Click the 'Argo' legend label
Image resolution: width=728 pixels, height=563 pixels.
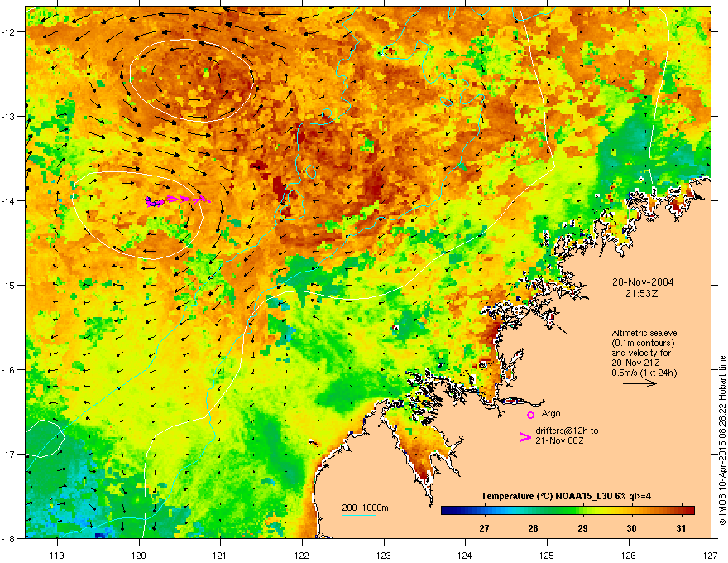click(x=551, y=413)
